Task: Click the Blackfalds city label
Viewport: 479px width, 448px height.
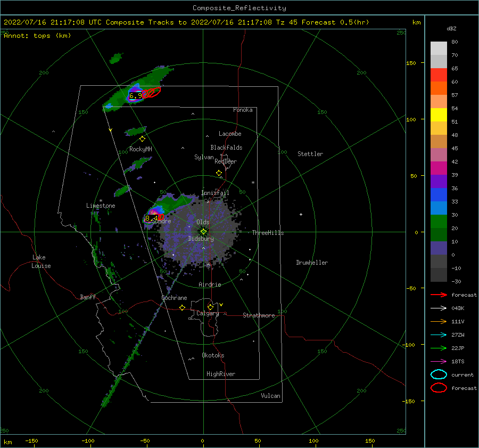Action: point(226,148)
